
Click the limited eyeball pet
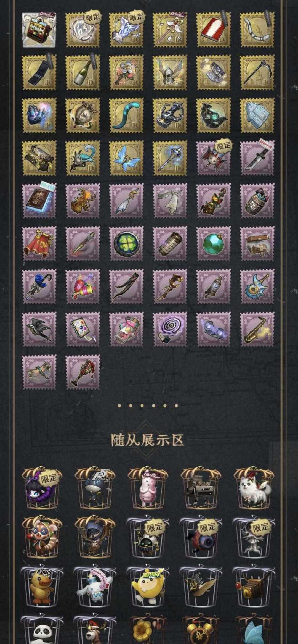[x=201, y=538]
